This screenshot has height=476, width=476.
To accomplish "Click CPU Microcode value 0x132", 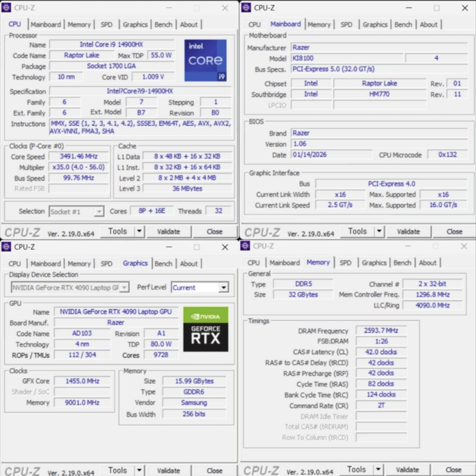I will (447, 155).
